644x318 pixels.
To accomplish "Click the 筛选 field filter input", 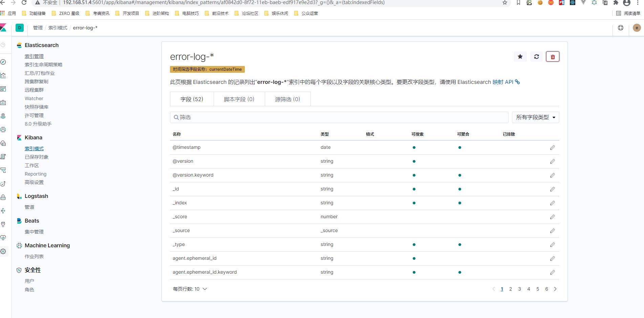I will point(339,117).
